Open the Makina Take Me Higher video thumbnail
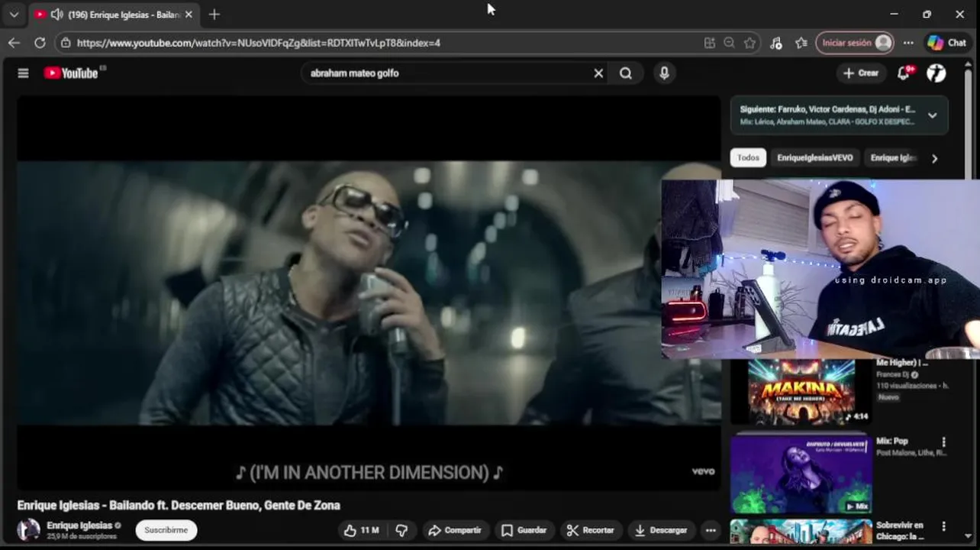This screenshot has width=980, height=550. point(801,391)
